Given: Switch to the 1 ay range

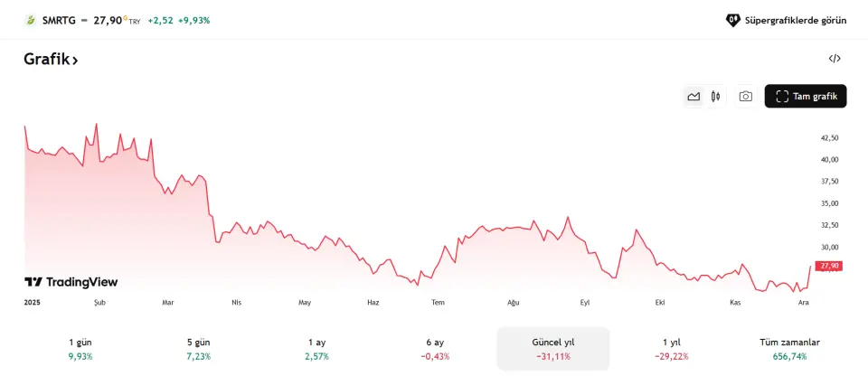Looking at the screenshot, I should tap(316, 349).
